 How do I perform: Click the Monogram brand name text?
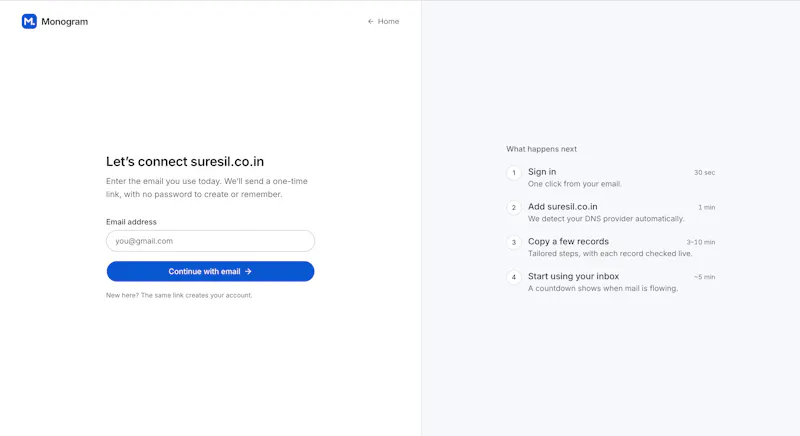point(64,21)
